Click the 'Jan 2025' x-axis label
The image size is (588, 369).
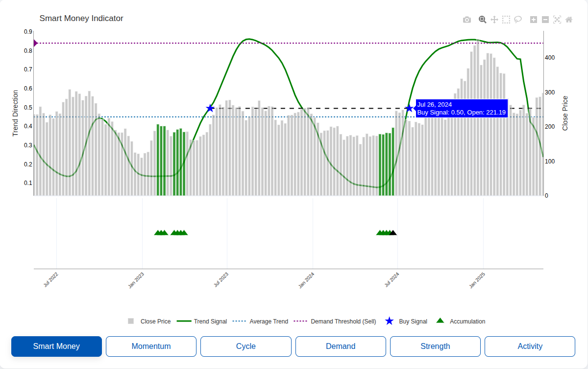(477, 279)
